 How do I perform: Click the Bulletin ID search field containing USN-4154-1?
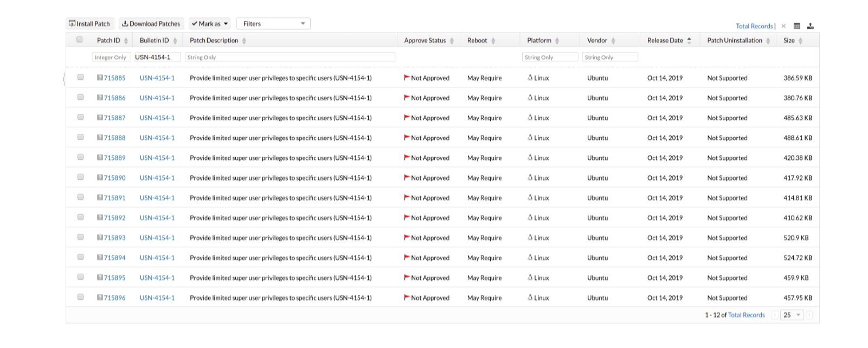[157, 57]
